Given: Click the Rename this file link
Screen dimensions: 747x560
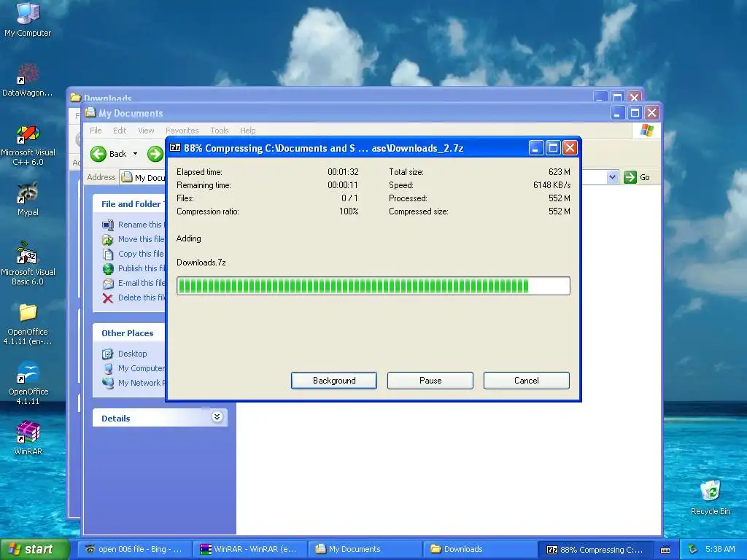Looking at the screenshot, I should (141, 225).
